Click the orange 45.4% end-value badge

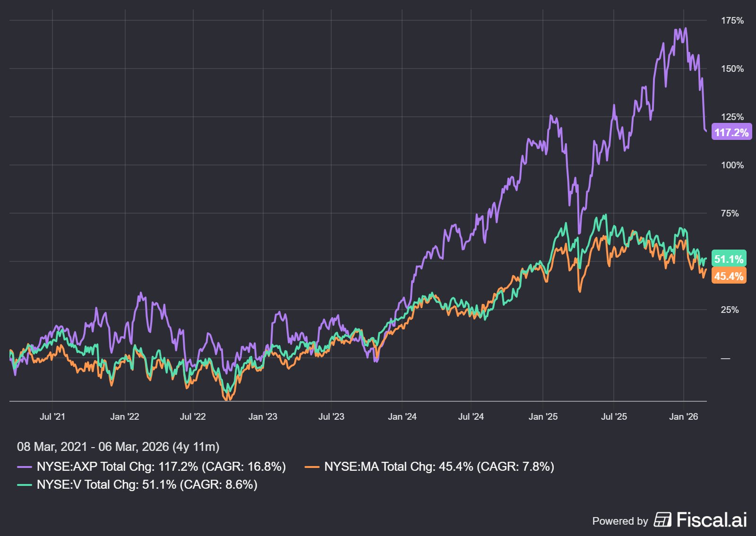click(x=729, y=276)
